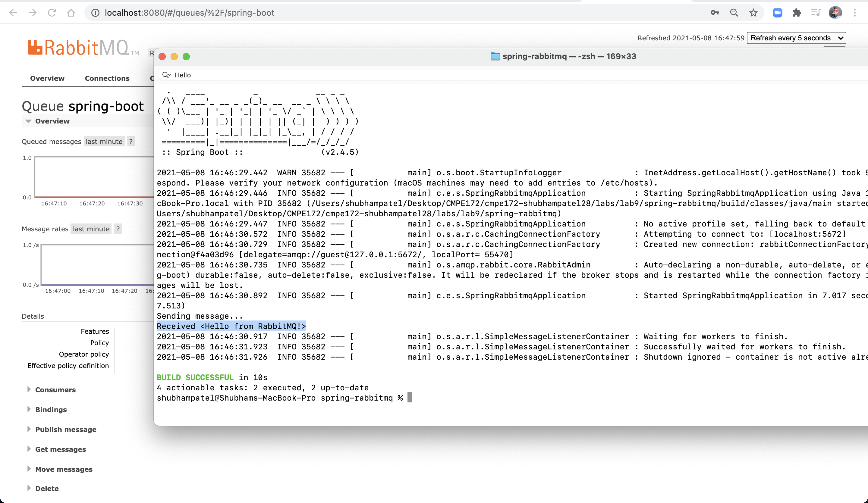Click the Queued messages chart
The image size is (868, 503).
tap(94, 177)
